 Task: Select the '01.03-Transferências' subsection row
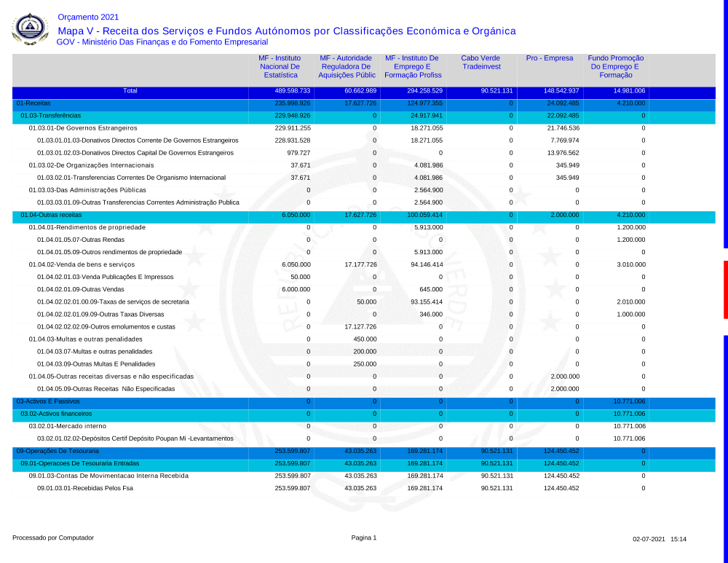point(51,116)
